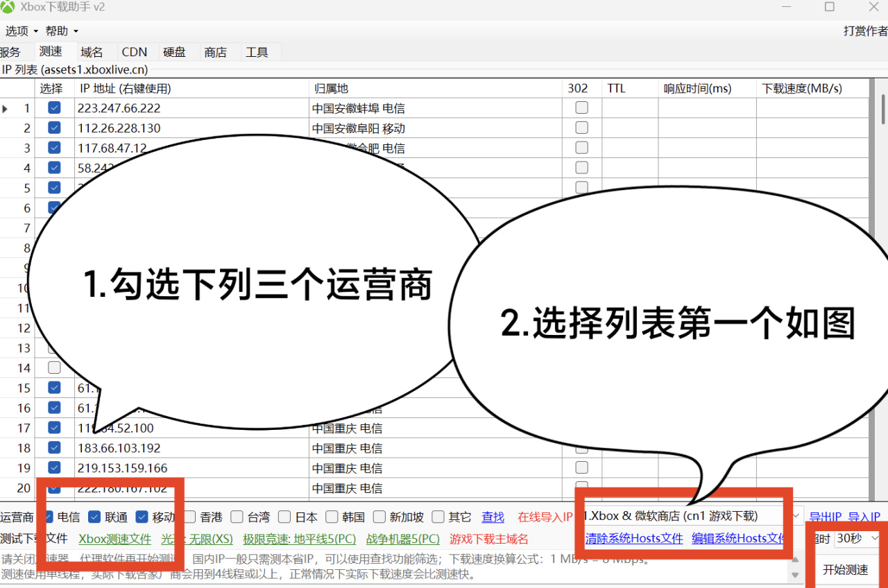Uncheck selection box for 112.26.228.130
888x588 pixels.
point(54,128)
